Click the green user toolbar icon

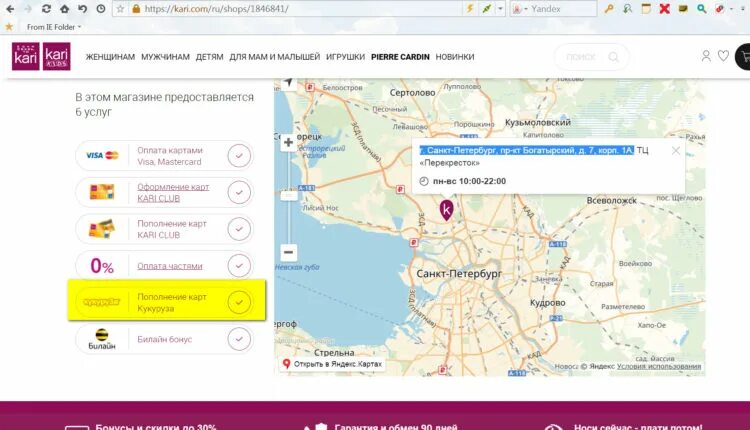click(627, 9)
